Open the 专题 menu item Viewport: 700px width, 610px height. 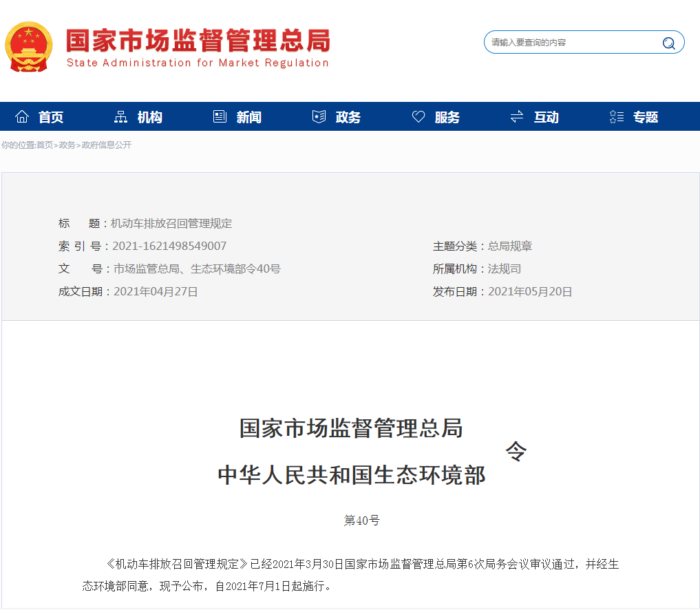click(645, 116)
